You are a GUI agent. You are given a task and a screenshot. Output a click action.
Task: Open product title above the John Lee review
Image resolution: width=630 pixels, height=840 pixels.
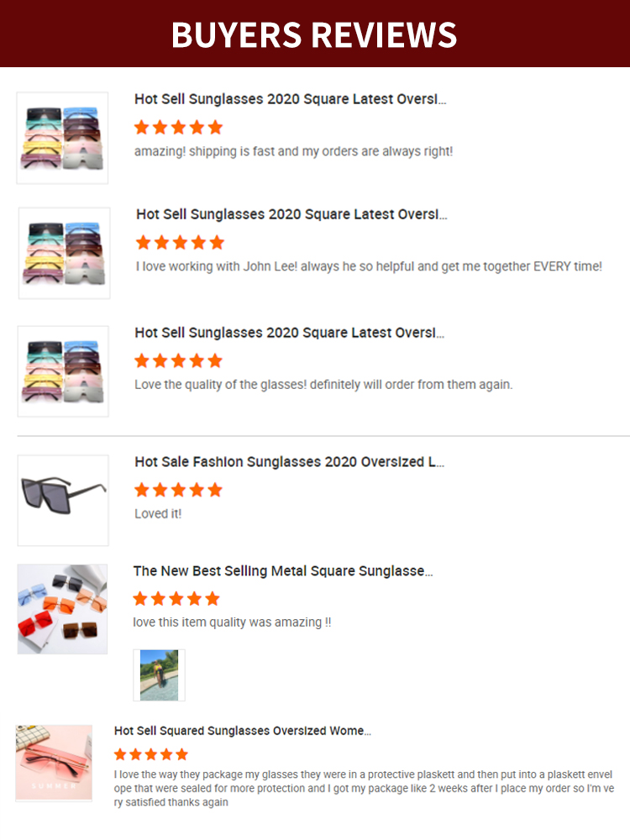[291, 214]
